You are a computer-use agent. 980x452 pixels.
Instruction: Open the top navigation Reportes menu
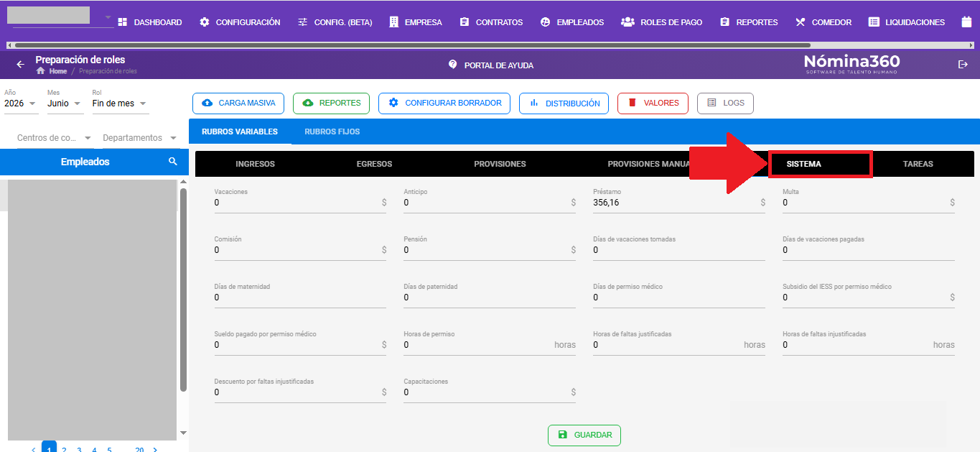click(x=749, y=22)
